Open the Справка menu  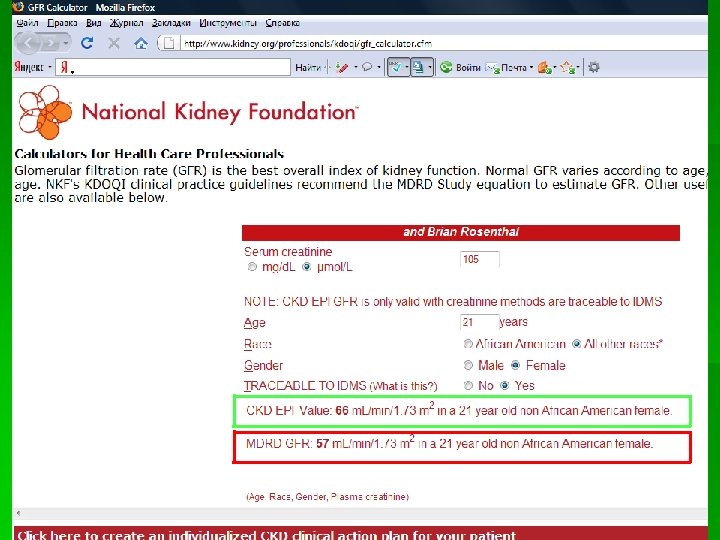pyautogui.click(x=282, y=22)
